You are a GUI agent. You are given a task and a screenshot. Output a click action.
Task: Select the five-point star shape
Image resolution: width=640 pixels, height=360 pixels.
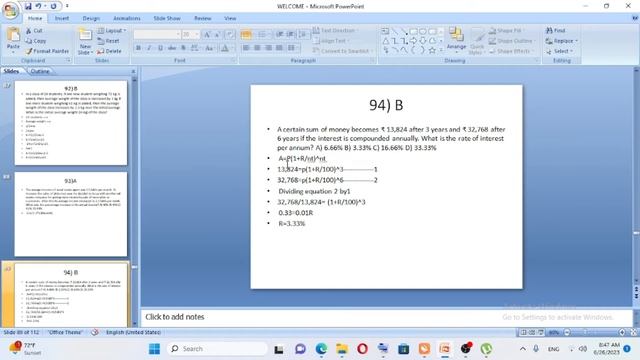[x=432, y=51]
